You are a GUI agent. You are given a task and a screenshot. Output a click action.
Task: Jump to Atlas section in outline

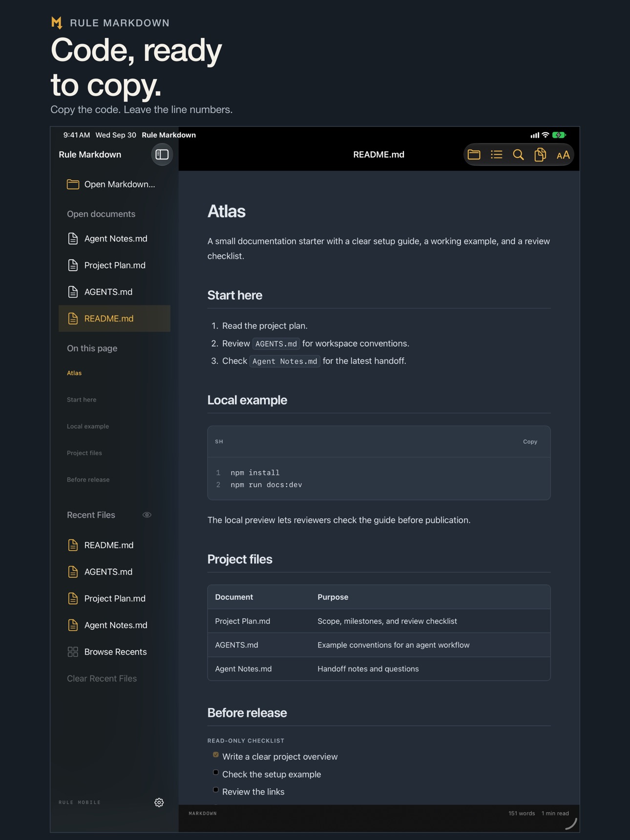point(74,373)
